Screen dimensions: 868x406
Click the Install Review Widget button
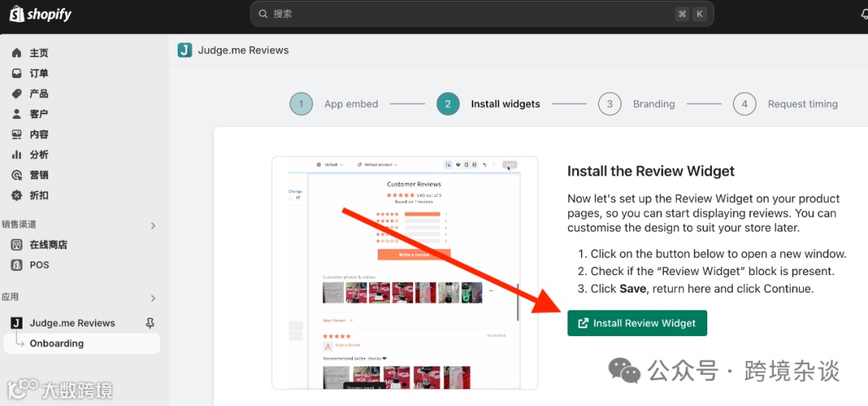(x=637, y=323)
